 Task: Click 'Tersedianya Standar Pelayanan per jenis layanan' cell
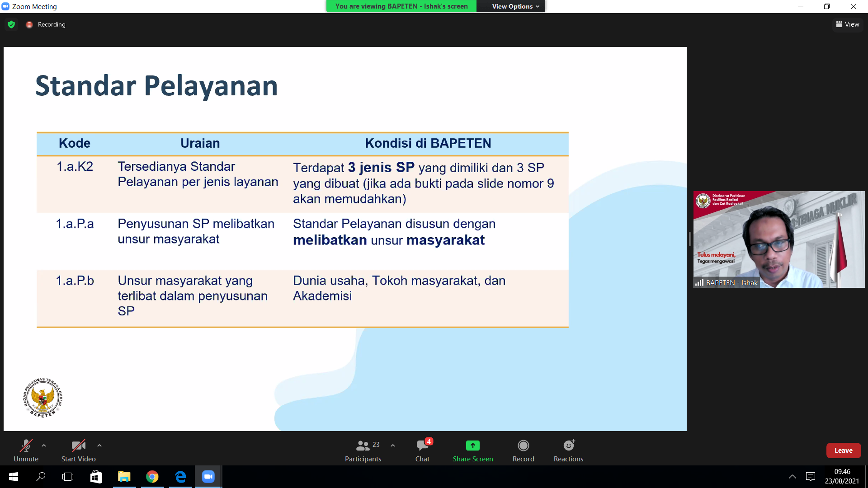coord(198,174)
